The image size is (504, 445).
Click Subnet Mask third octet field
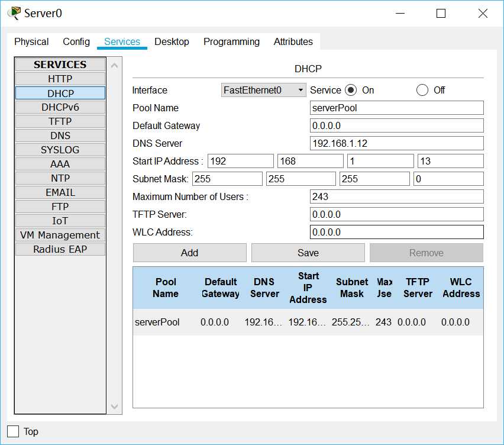point(374,179)
